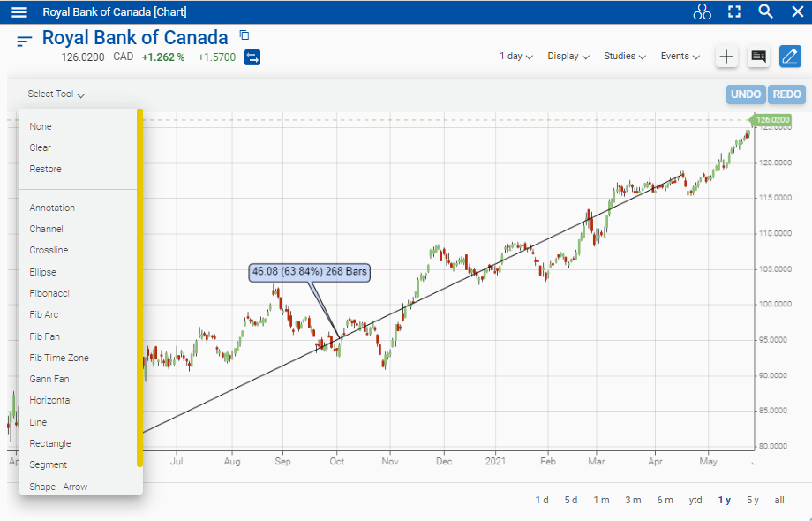Open the Display dropdown
The width and height of the screenshot is (812, 521).
pyautogui.click(x=568, y=57)
